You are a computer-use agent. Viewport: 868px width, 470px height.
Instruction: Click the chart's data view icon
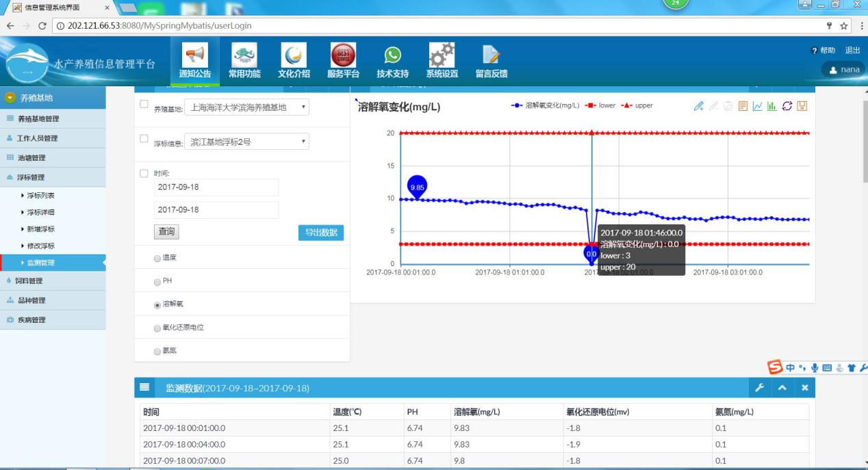click(742, 106)
